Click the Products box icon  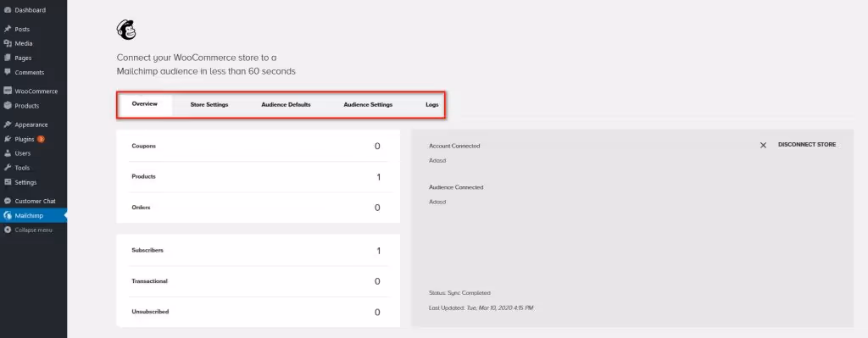click(7, 105)
